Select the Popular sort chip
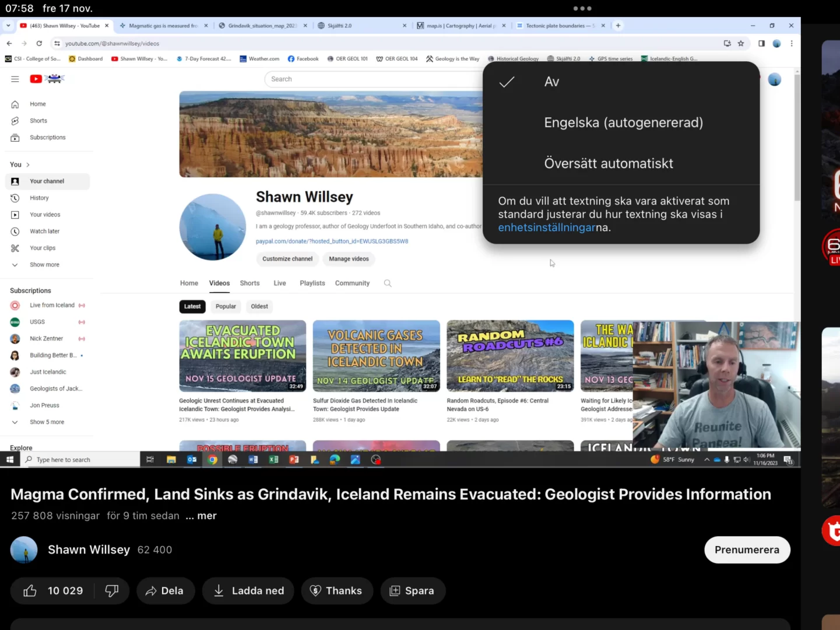The width and height of the screenshot is (840, 630). (x=226, y=306)
